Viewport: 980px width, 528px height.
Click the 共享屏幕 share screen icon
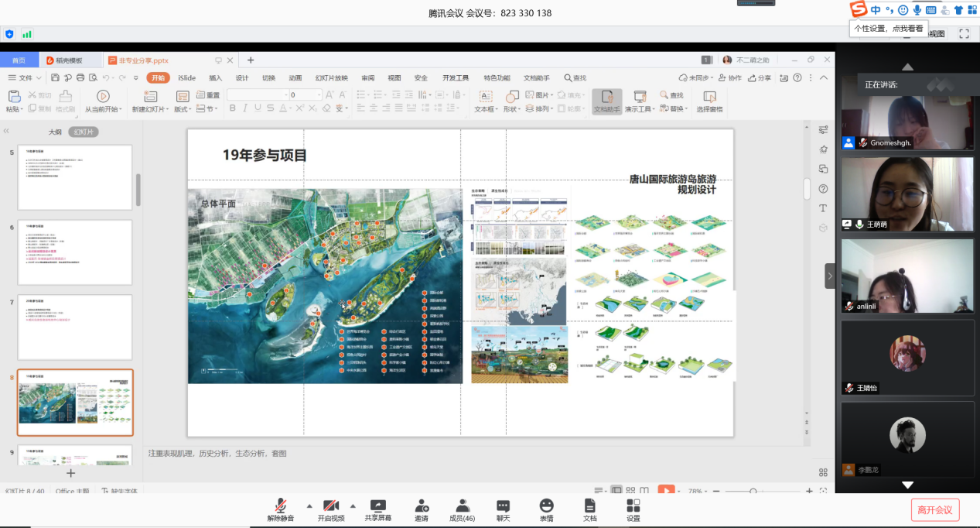(377, 506)
